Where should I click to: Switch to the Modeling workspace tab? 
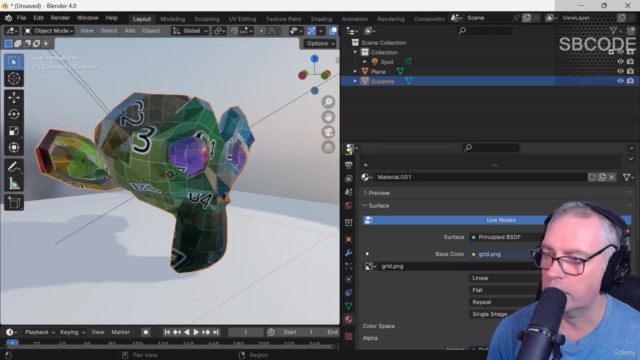pyautogui.click(x=173, y=19)
